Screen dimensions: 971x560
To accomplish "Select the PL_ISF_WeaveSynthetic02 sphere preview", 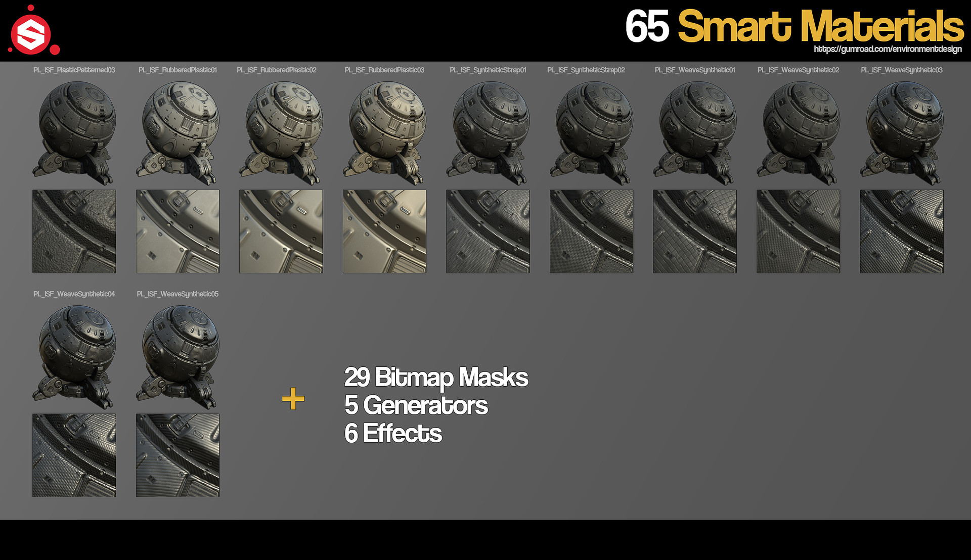I will (798, 133).
